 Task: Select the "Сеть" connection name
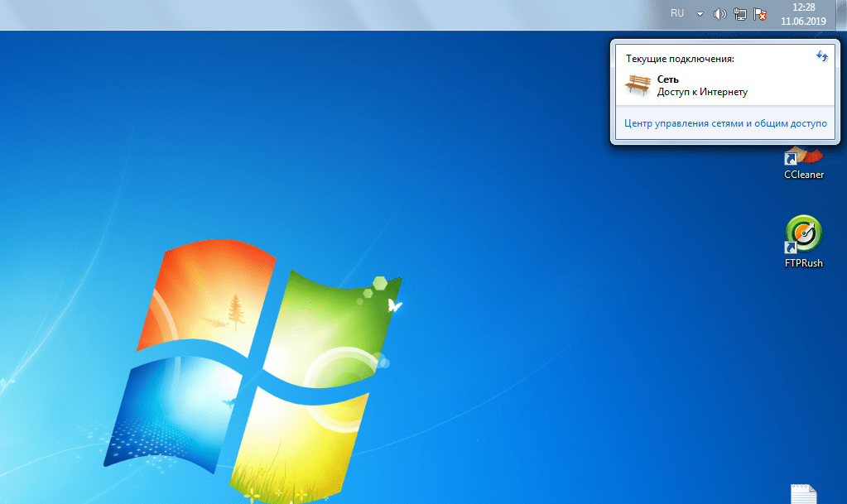pos(667,79)
